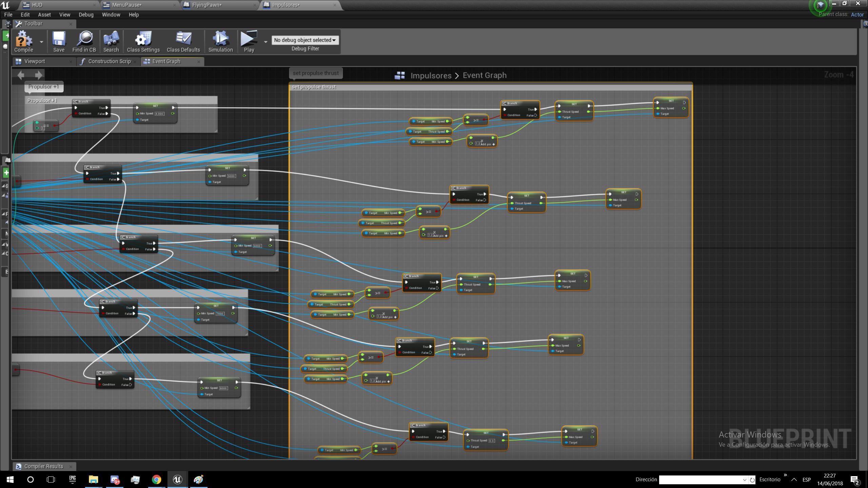Open Chrome from the Windows taskbar
The width and height of the screenshot is (868, 488).
[156, 480]
